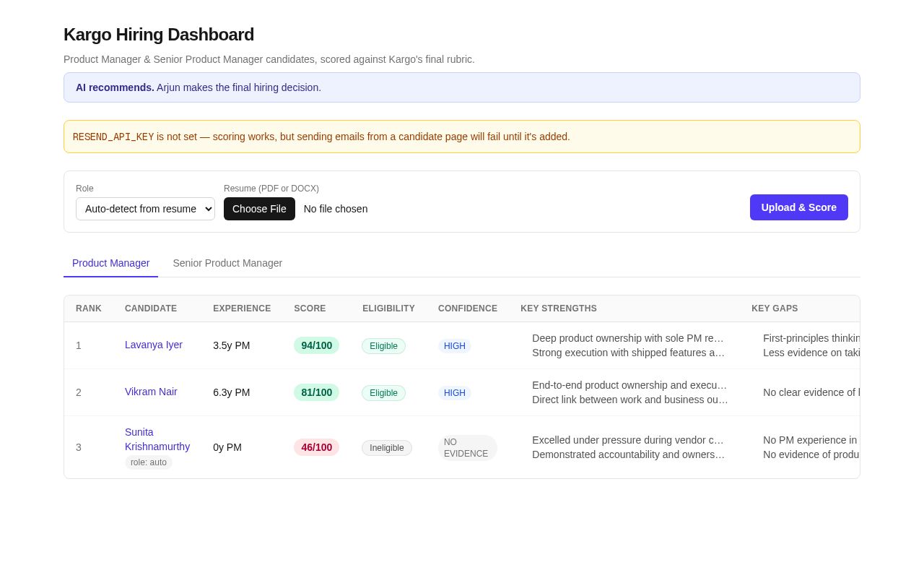Open Lavanya Iyer's candidate page

pos(154,345)
